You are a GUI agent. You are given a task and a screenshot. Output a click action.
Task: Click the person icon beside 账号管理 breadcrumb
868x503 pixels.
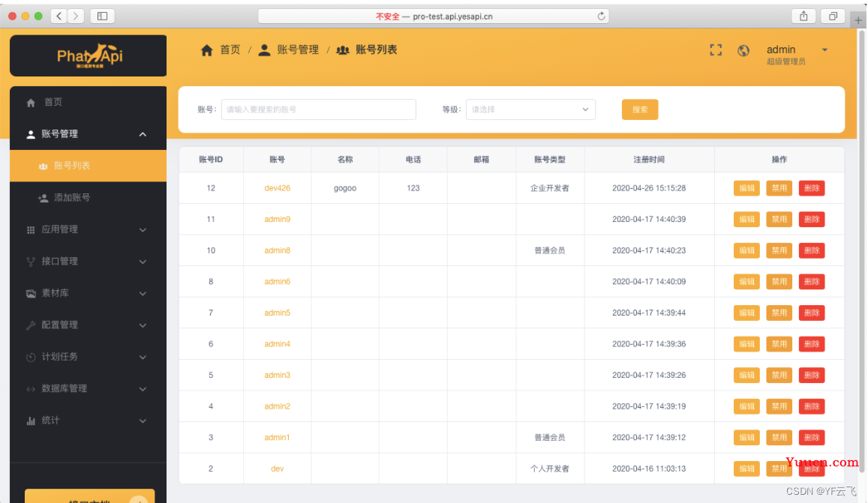tap(265, 49)
